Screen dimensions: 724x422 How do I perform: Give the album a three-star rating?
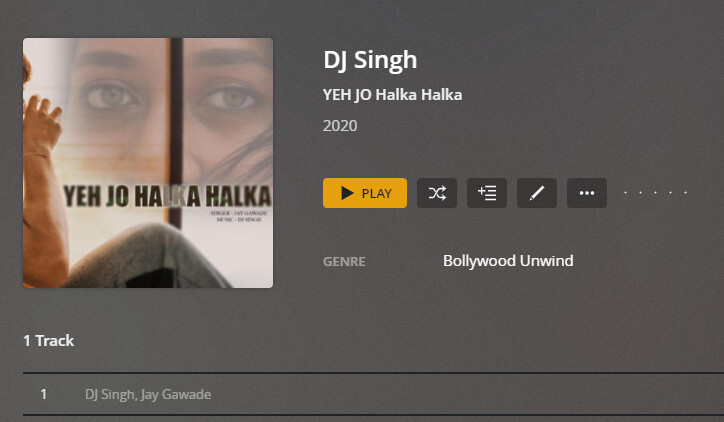coord(656,193)
